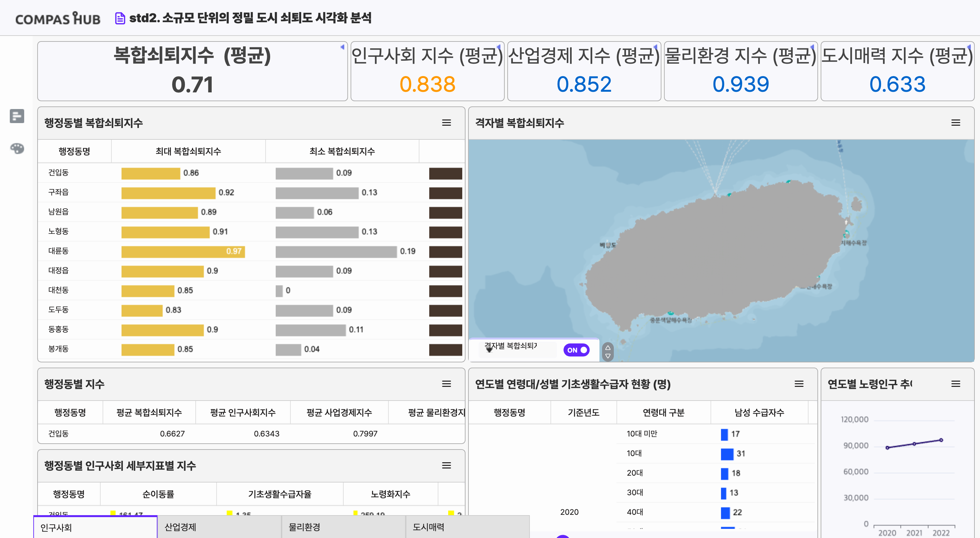The width and height of the screenshot is (980, 538).
Task: Click corner marker on 복합쇠퇴지수 (평균) card
Action: (342, 47)
